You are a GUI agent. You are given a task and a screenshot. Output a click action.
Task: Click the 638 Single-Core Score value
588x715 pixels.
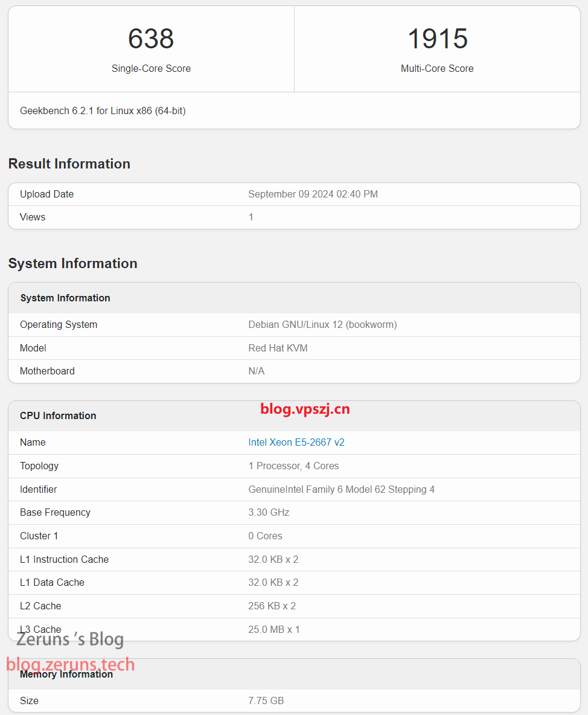(x=151, y=39)
